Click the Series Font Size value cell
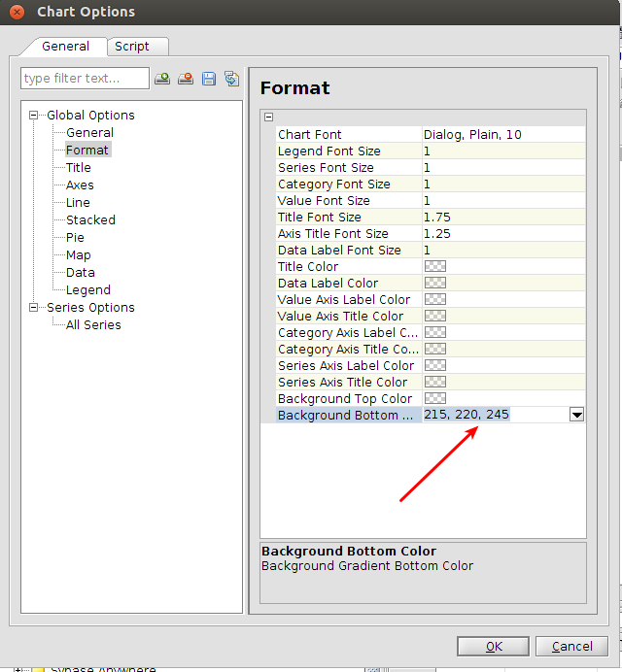Viewport: 622px width, 672px height. (x=503, y=168)
